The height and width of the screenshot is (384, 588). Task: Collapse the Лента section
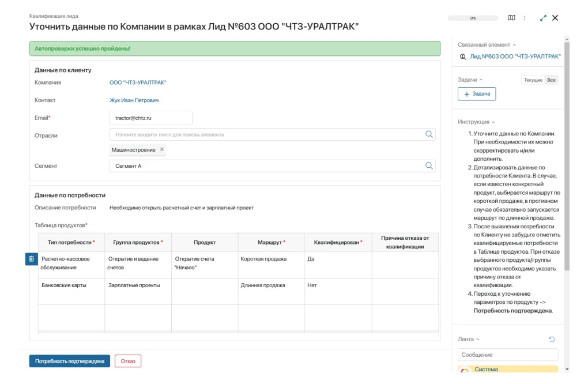click(x=478, y=340)
